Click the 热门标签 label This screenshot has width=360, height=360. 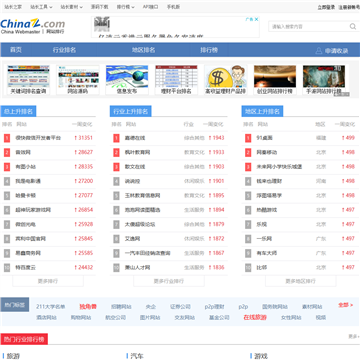[x=15, y=305]
